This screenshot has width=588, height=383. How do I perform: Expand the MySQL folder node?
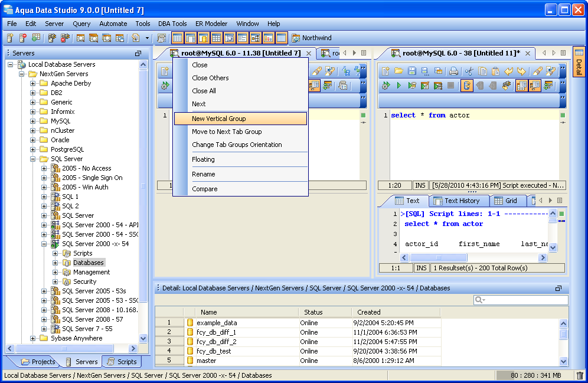point(33,121)
